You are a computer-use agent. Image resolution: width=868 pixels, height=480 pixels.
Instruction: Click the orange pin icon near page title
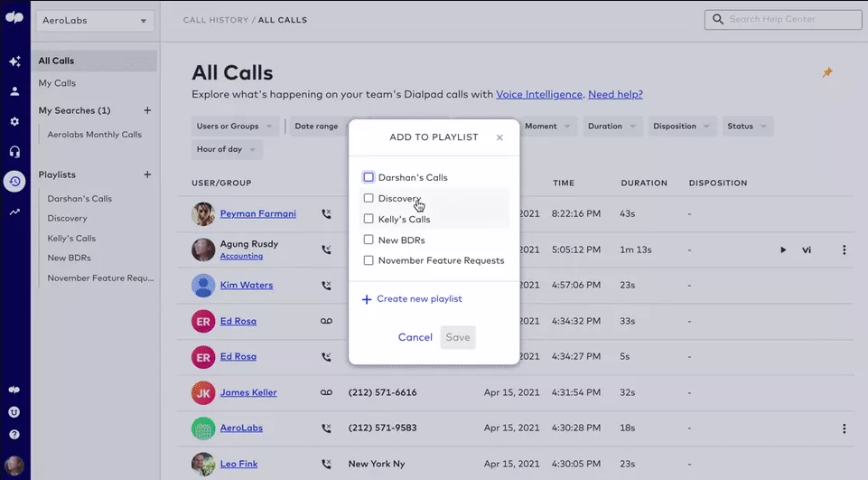click(x=826, y=73)
